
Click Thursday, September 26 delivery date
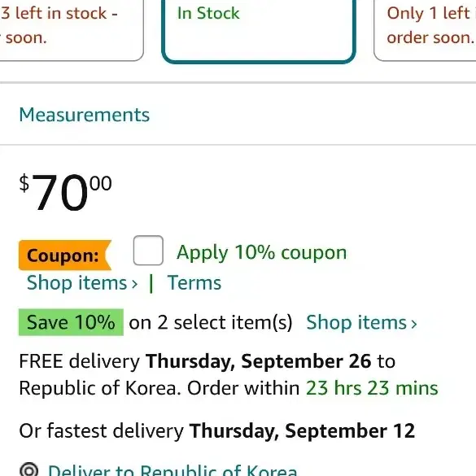[x=258, y=361]
